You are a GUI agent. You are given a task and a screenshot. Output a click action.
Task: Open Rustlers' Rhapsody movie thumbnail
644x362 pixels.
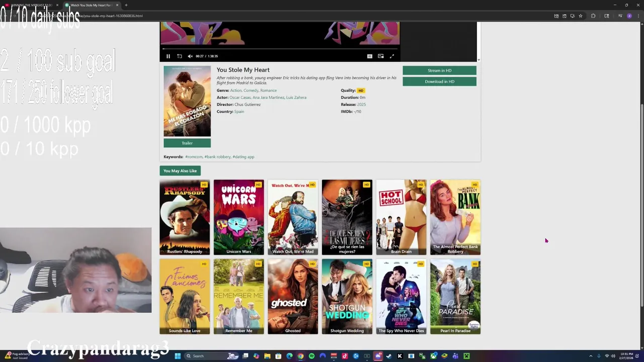click(185, 217)
